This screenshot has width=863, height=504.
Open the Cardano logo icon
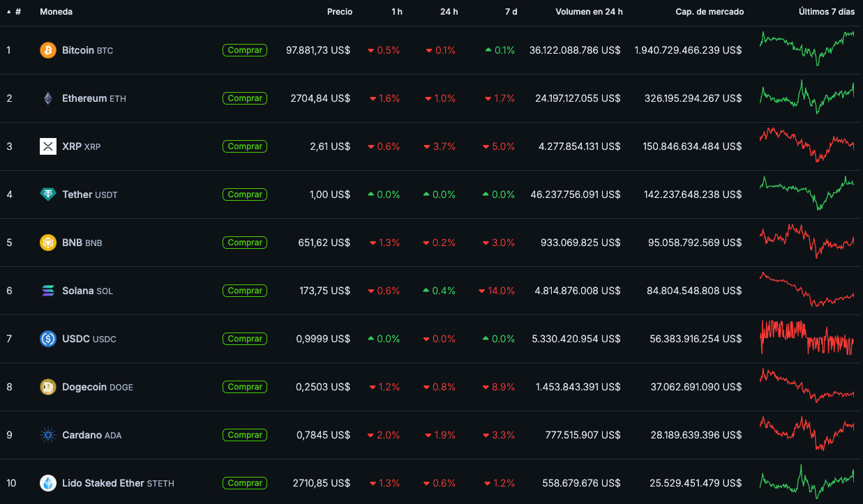coord(48,435)
